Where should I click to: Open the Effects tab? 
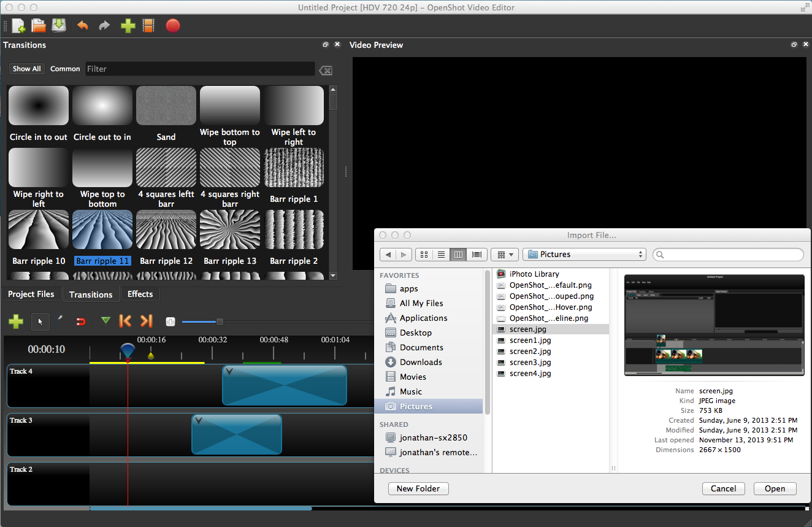(140, 294)
